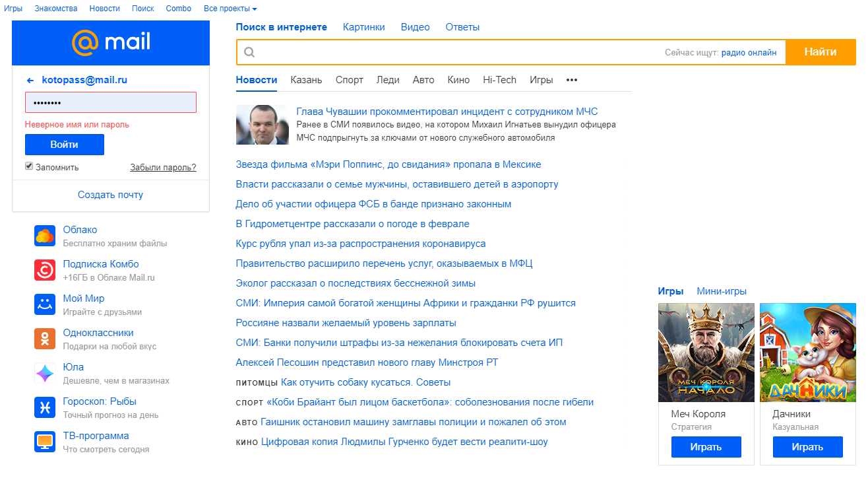Open Combo in the top bar
This screenshot has height=480, width=868.
pos(179,9)
